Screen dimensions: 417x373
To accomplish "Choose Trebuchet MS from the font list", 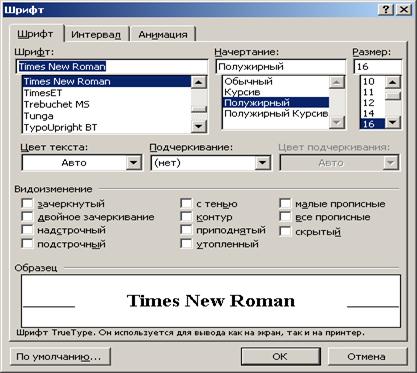I will click(x=107, y=104).
